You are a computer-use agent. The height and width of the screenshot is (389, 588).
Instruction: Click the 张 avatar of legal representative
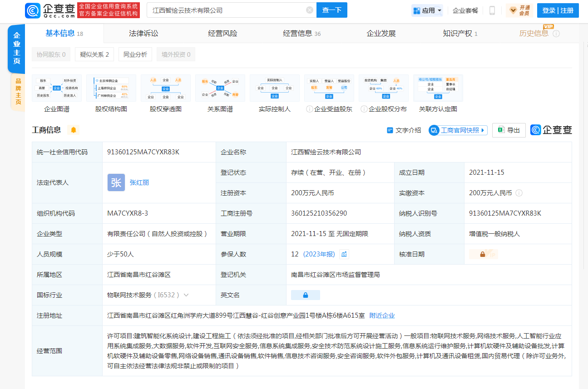[116, 182]
